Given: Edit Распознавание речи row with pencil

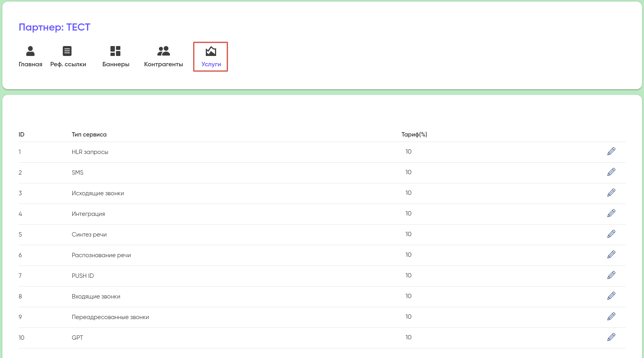Looking at the screenshot, I should pyautogui.click(x=611, y=254).
